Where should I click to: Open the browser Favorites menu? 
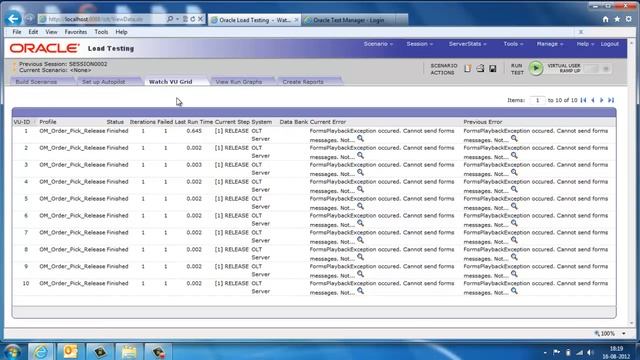(76, 32)
